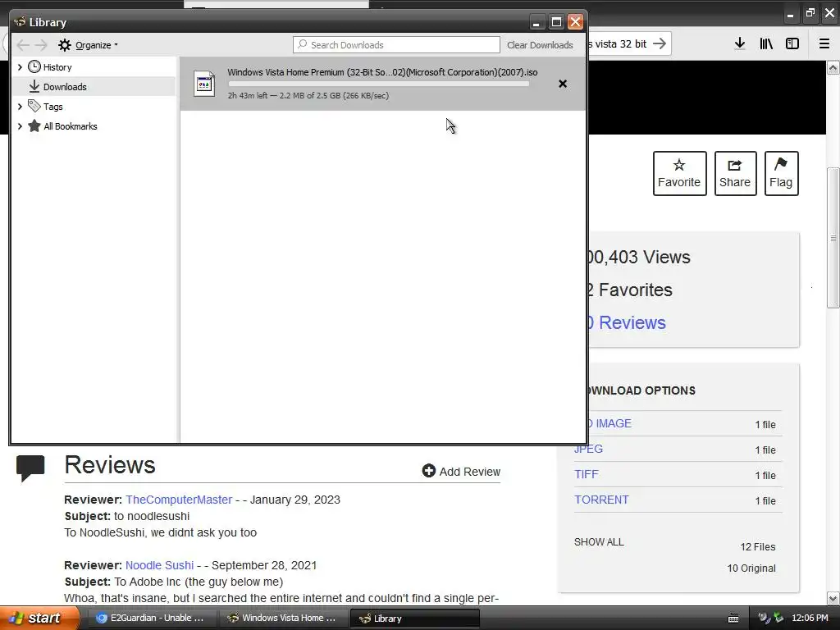Click the page scroll down arrow
The image size is (840, 630).
(833, 598)
